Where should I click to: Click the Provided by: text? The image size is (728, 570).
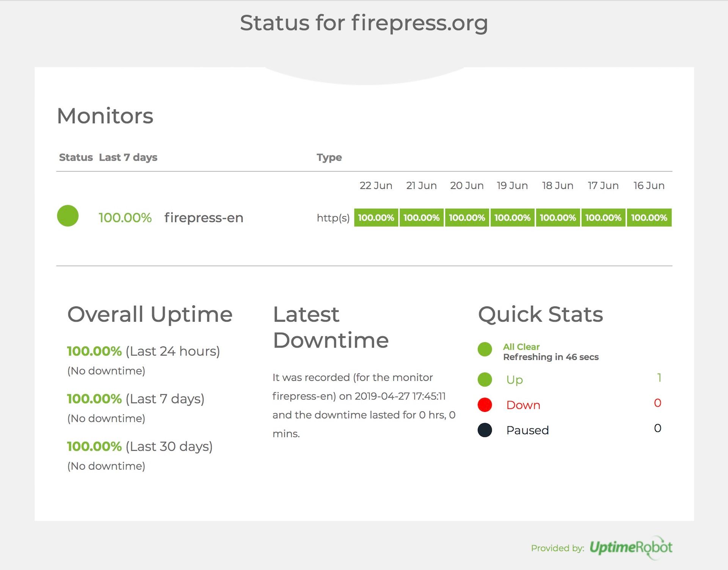tap(557, 548)
